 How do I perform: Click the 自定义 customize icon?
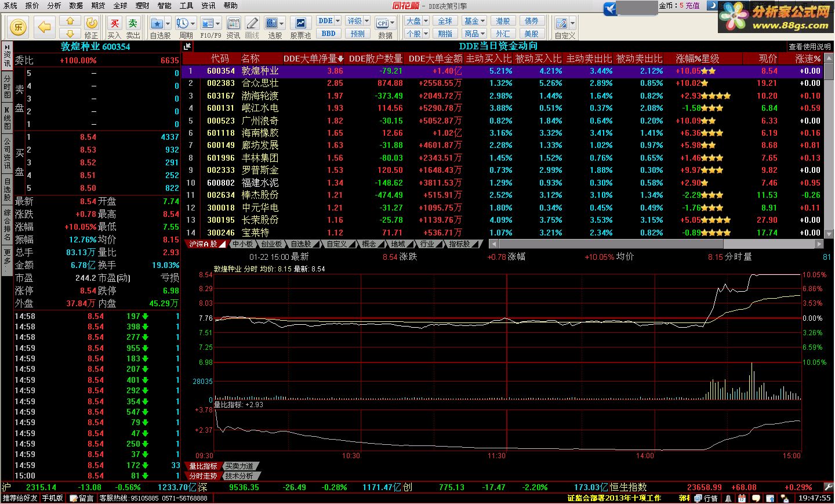561,23
